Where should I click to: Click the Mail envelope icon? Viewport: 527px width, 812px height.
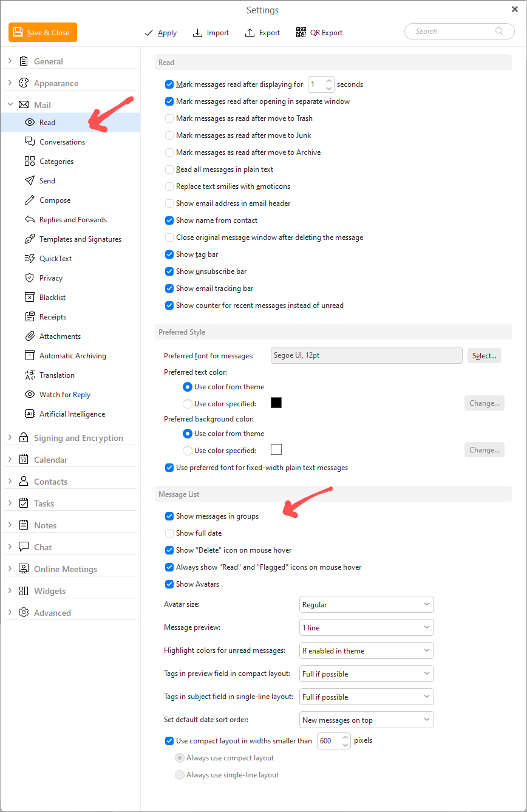point(24,105)
